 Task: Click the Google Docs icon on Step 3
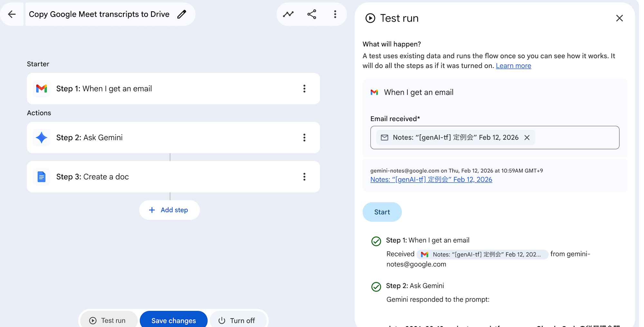tap(42, 177)
